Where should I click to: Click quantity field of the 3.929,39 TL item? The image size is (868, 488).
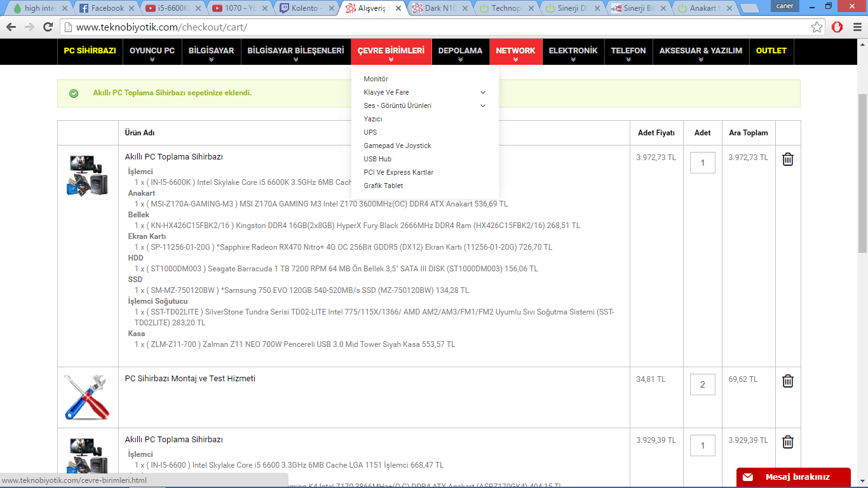tap(703, 445)
